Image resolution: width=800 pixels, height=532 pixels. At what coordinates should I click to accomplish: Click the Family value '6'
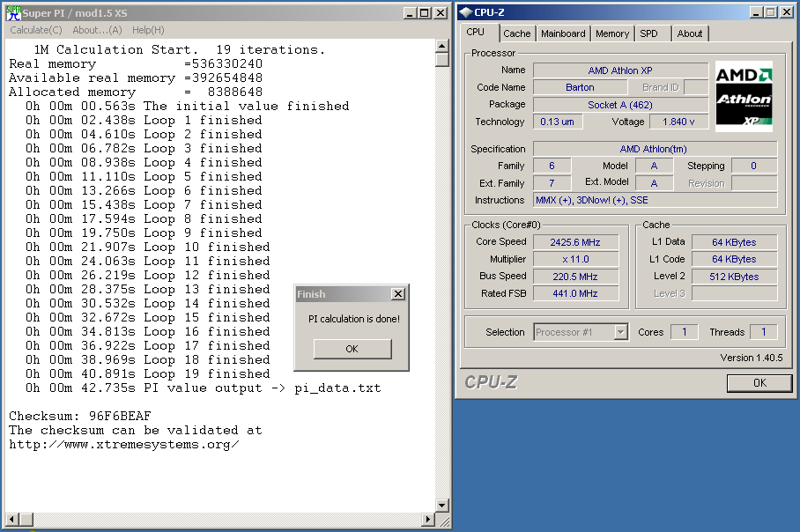pyautogui.click(x=552, y=166)
